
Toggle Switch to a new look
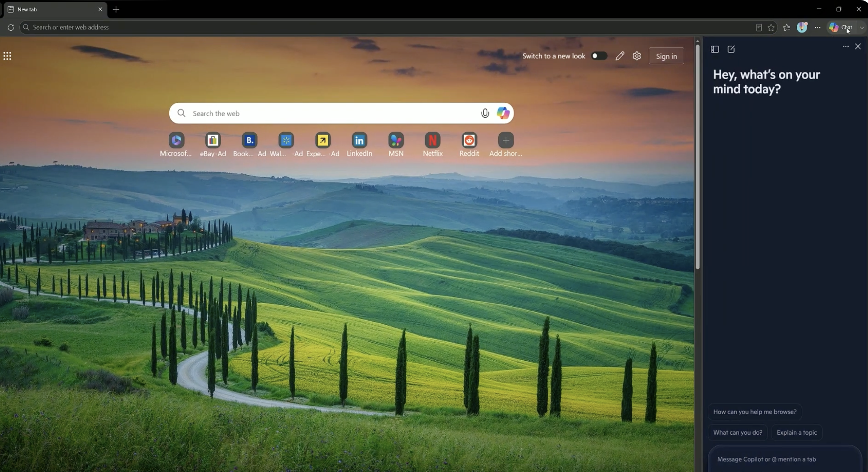pos(599,56)
